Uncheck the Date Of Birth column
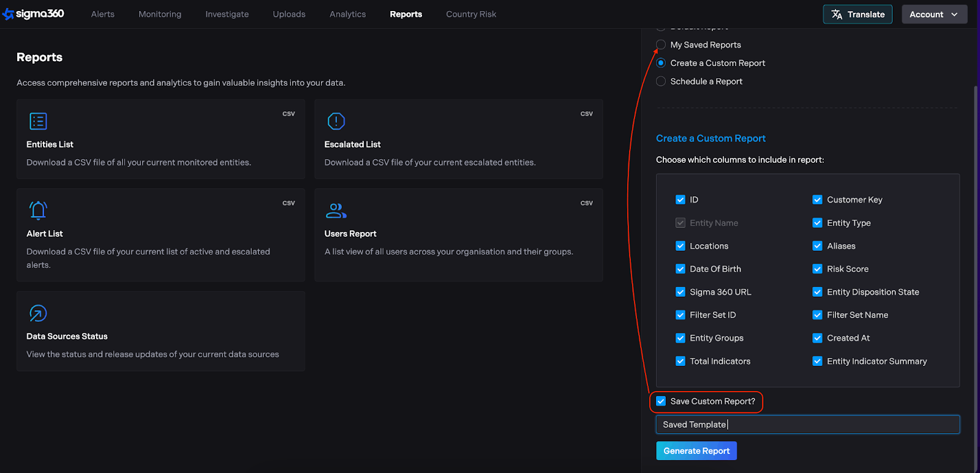 coord(680,269)
